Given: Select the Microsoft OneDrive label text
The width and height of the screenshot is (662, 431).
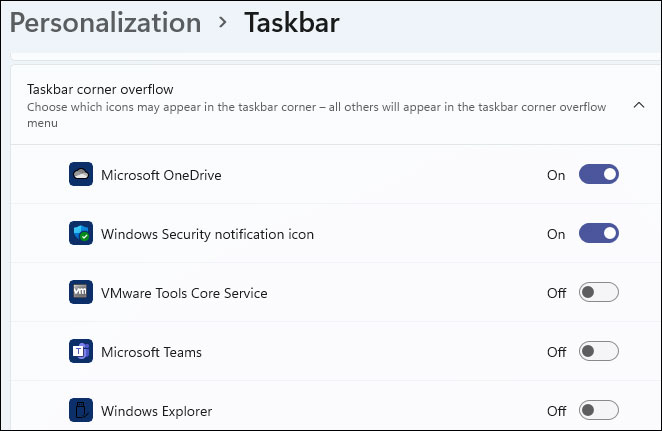Looking at the screenshot, I should click(161, 175).
